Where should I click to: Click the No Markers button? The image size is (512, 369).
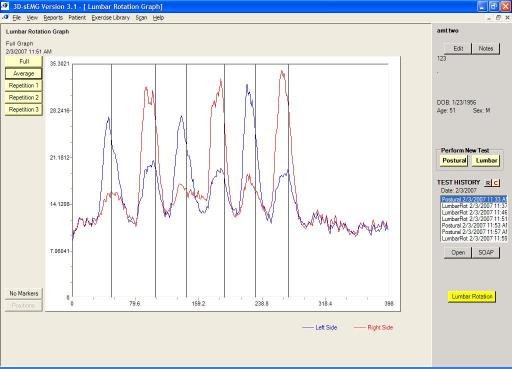pos(24,293)
